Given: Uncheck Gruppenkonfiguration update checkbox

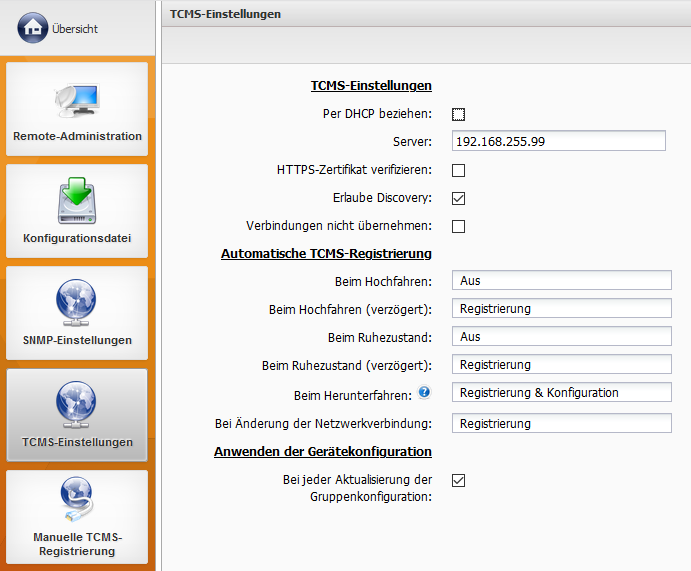Looking at the screenshot, I should [459, 481].
